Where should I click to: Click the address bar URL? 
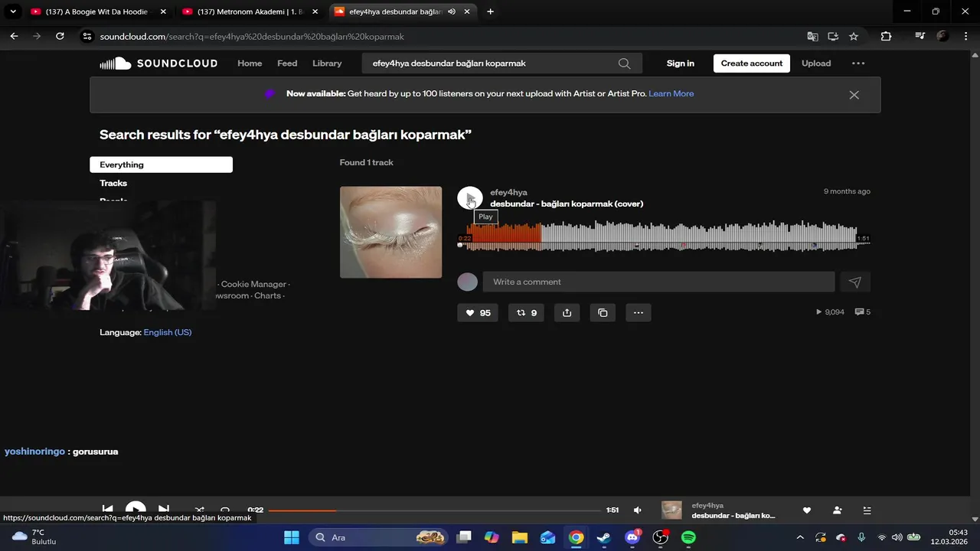pos(252,37)
